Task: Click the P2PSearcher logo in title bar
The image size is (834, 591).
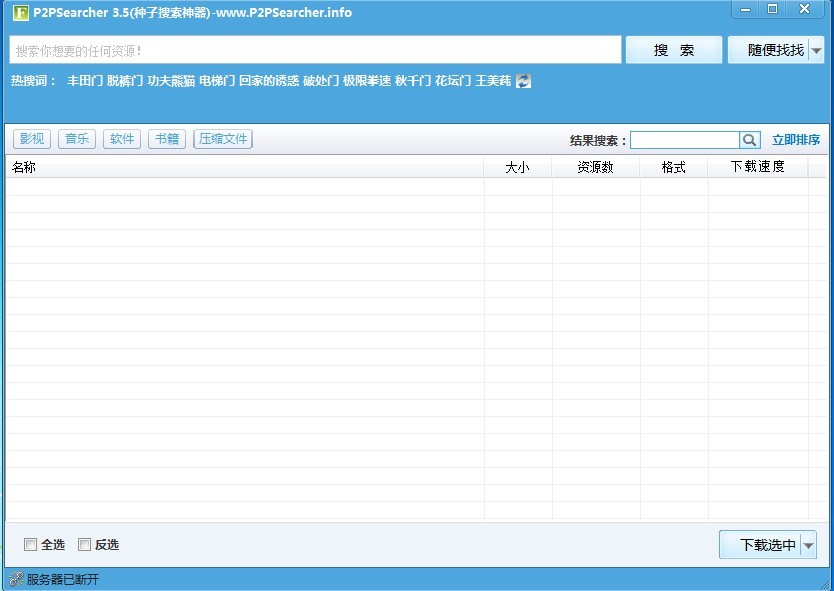Action: pos(19,13)
